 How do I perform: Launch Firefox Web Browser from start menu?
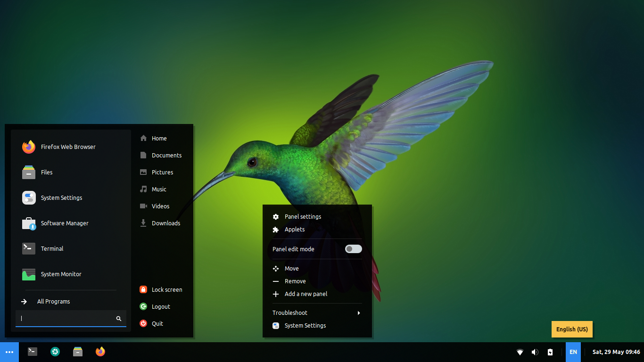click(71, 147)
